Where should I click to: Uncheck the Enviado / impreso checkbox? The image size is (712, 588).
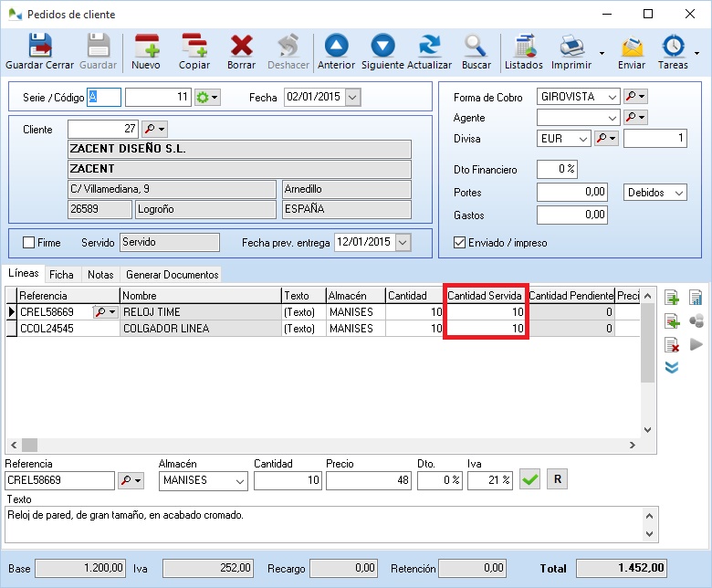[460, 243]
